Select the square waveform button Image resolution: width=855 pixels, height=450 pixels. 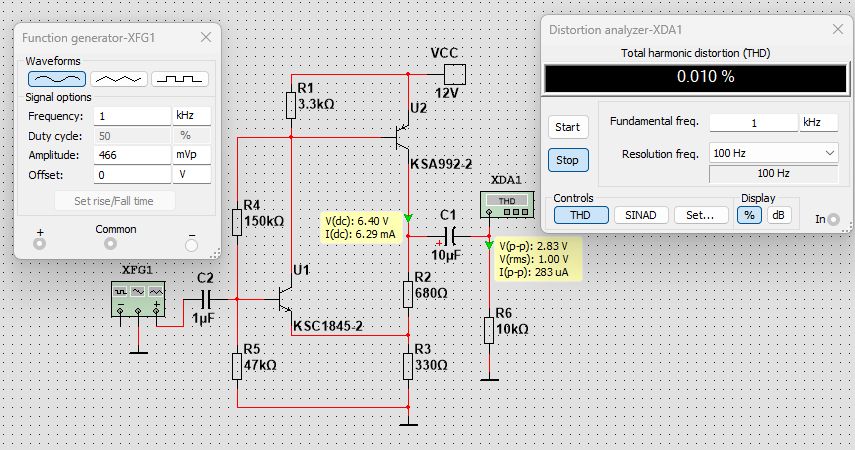[180, 79]
